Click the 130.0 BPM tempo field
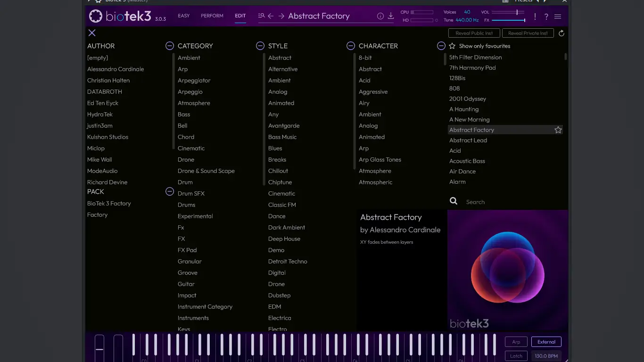This screenshot has height=362, width=644. 546,356
